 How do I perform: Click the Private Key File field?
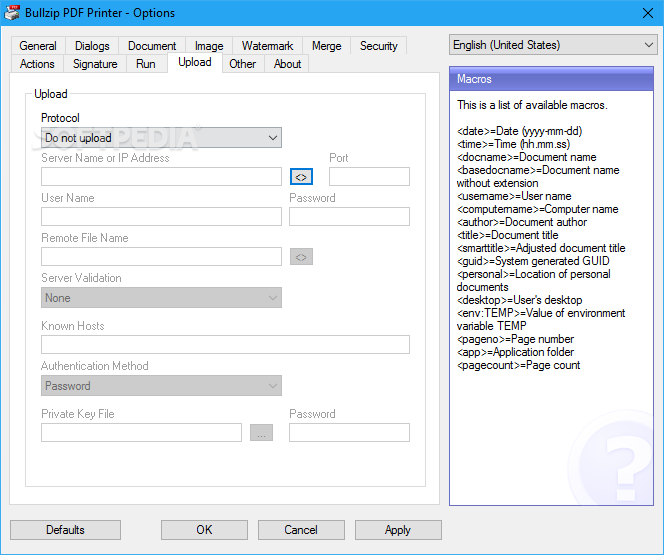coord(141,432)
